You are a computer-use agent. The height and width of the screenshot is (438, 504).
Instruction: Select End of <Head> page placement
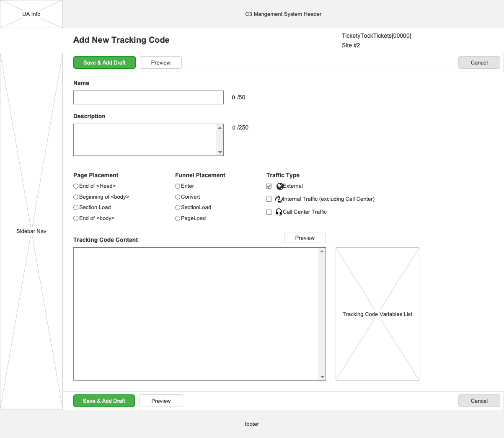[76, 186]
